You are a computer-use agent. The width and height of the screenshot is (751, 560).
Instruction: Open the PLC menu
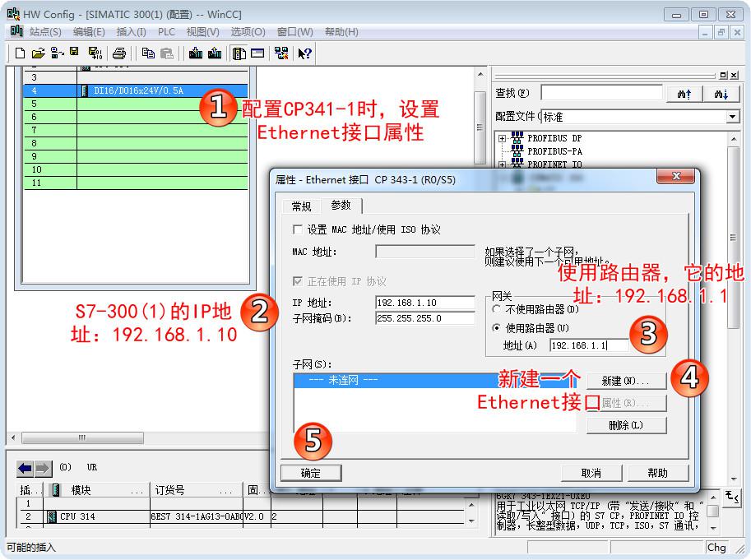(x=166, y=31)
